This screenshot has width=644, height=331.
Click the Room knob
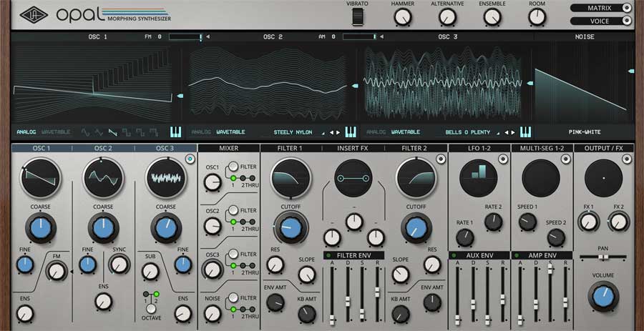(x=537, y=17)
